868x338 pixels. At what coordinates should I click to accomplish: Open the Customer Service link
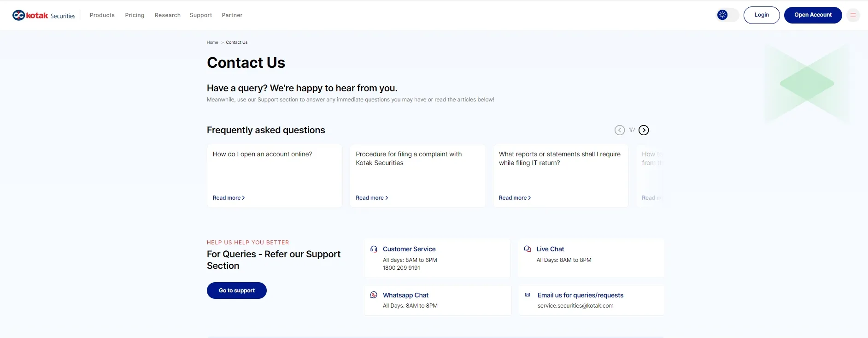coord(409,249)
